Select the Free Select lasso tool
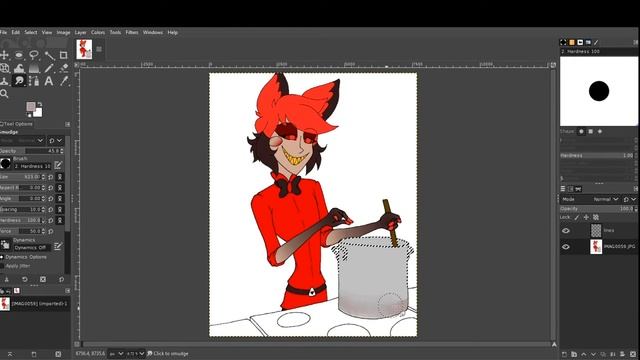Screen dimensions: 640x360 [x=34, y=55]
